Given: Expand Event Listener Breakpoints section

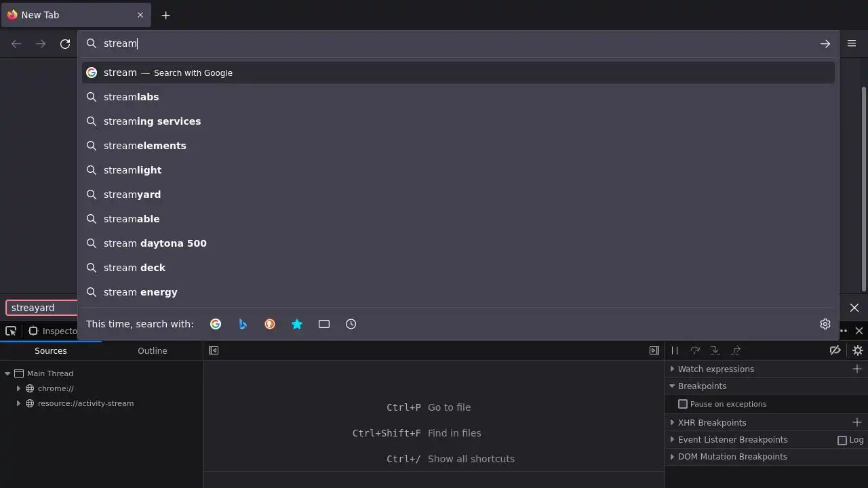Looking at the screenshot, I should tap(732, 440).
